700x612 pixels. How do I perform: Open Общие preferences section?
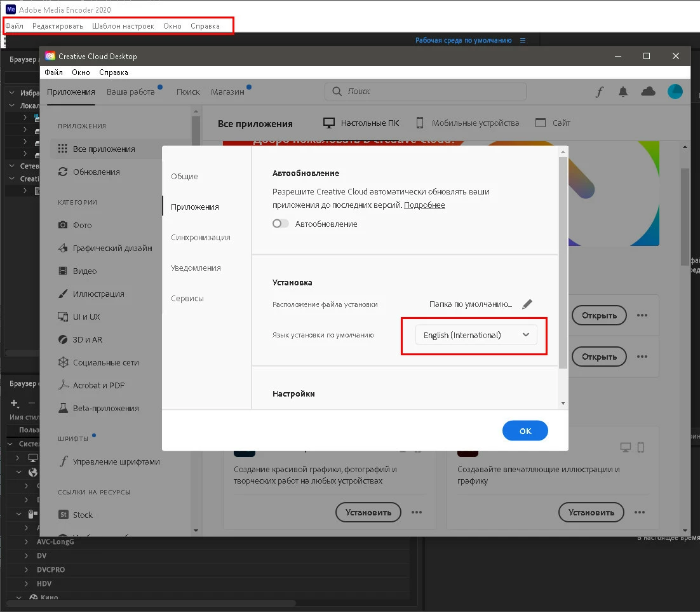tap(184, 177)
